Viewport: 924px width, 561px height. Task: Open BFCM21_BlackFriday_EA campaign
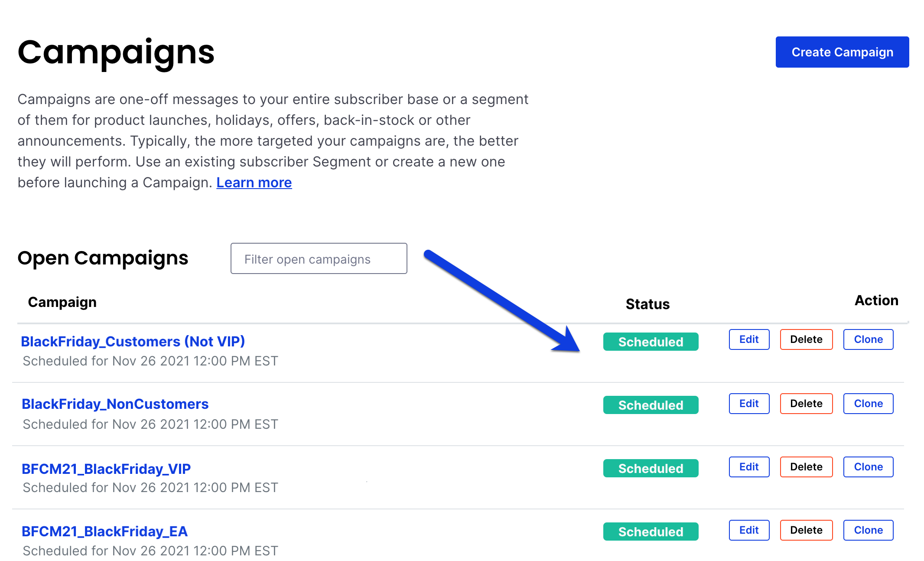pyautogui.click(x=104, y=531)
